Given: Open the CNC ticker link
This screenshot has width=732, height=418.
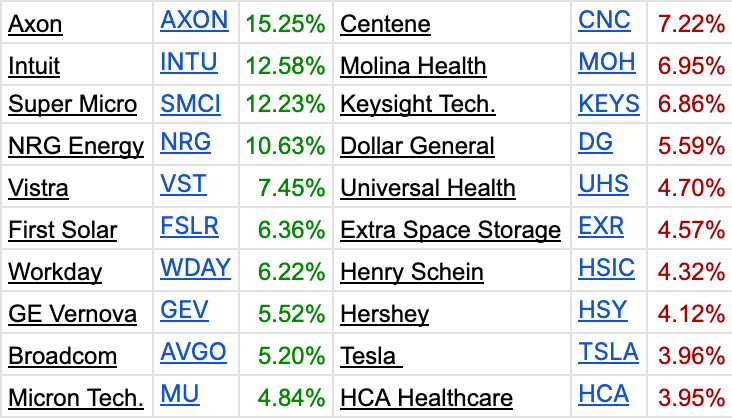Looking at the screenshot, I should (x=604, y=21).
